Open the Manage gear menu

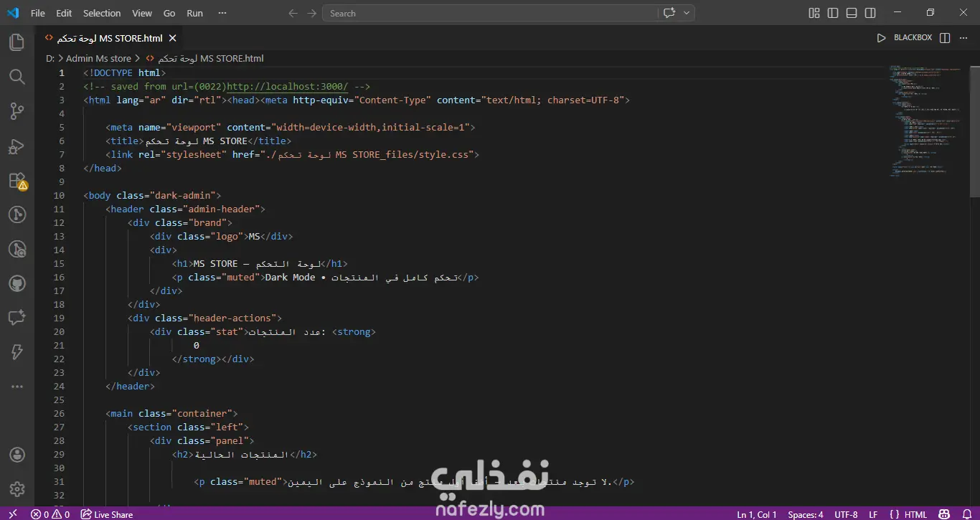tap(17, 489)
